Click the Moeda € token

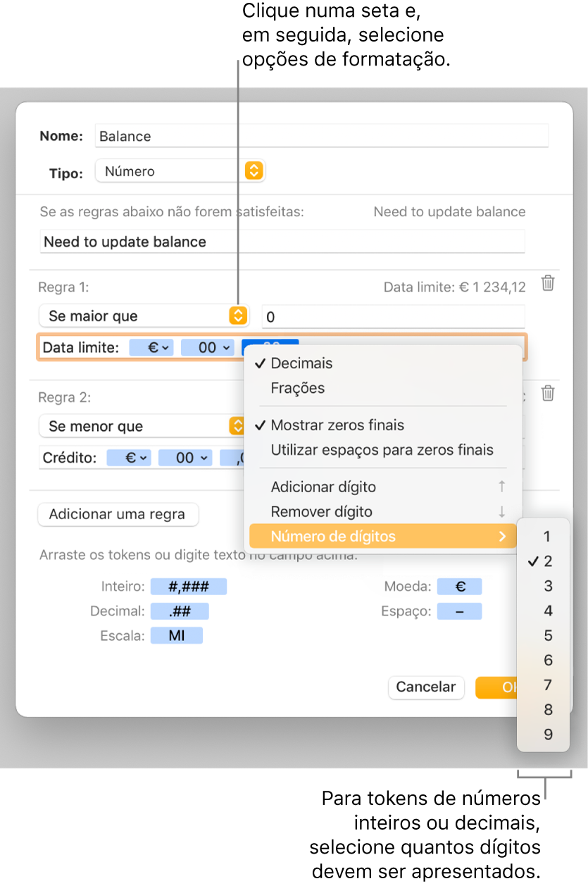point(459,587)
